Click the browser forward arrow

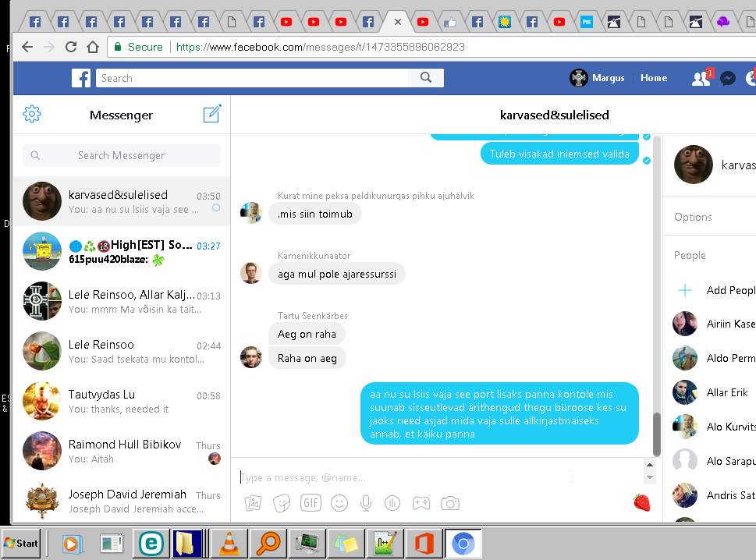(x=48, y=47)
